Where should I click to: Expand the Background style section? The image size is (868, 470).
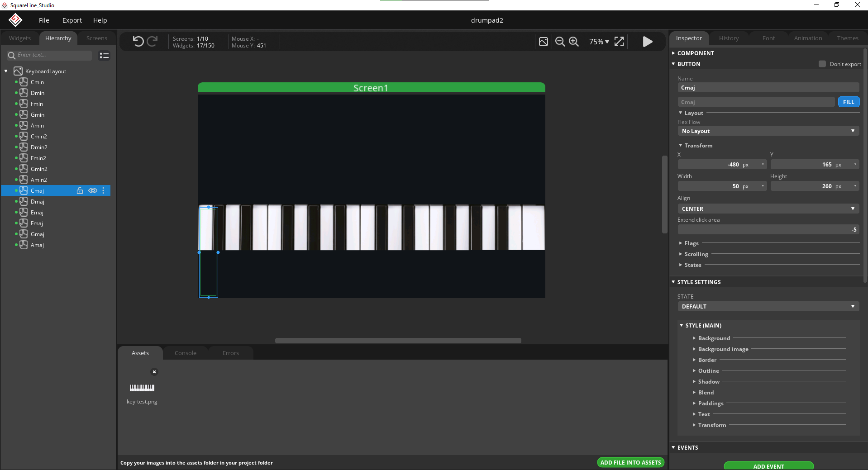[x=714, y=338]
